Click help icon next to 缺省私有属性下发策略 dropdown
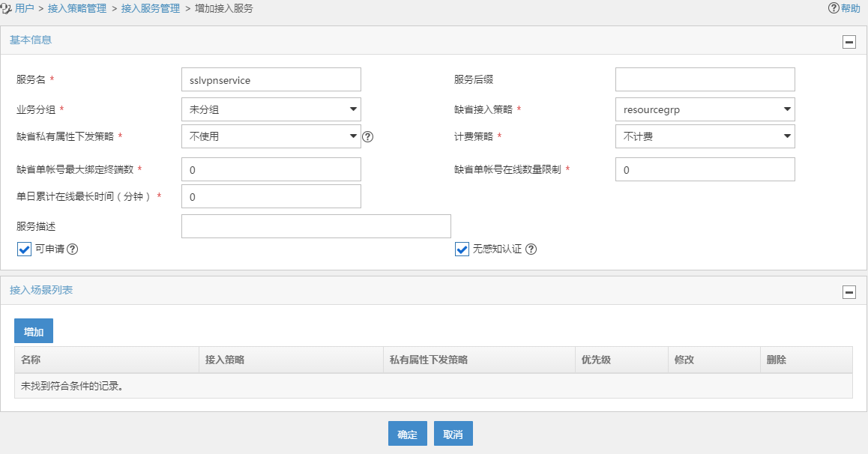The image size is (868, 454). [367, 136]
